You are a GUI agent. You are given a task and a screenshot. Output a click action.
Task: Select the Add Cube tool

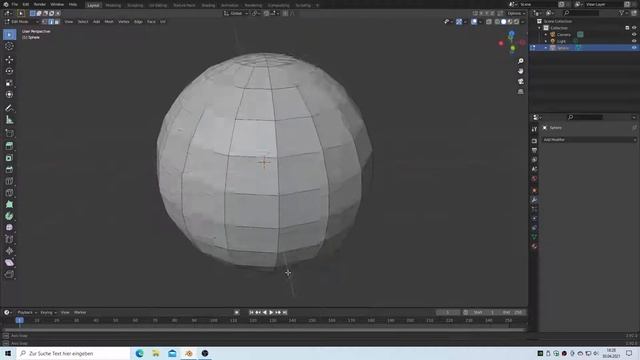[9, 133]
